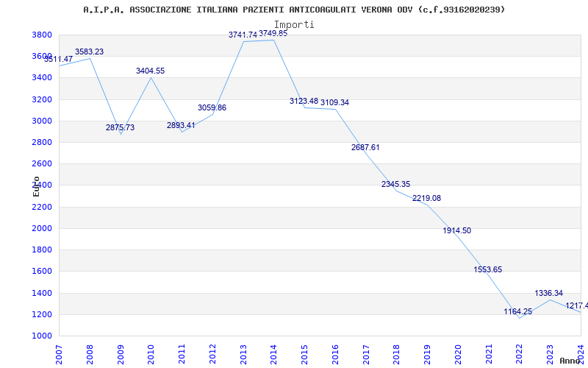Click the 'Euro' y-axis label
588x368 pixels.
(x=36, y=187)
